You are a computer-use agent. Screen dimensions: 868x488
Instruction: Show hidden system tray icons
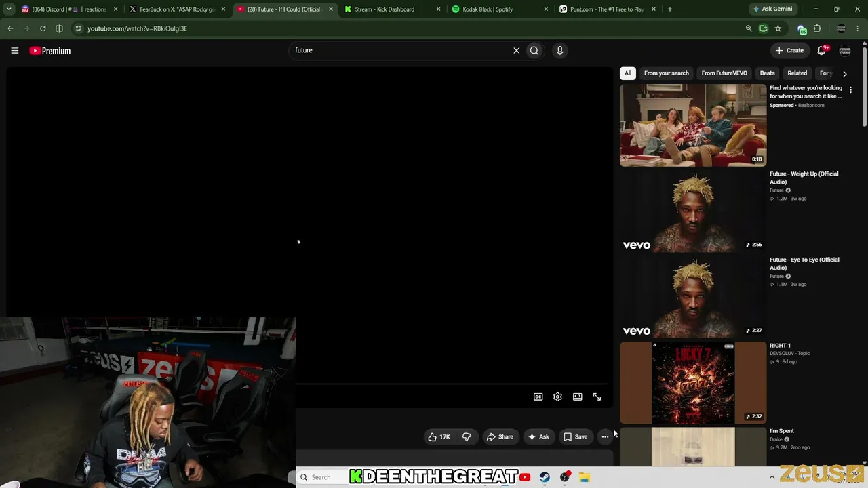click(x=772, y=477)
